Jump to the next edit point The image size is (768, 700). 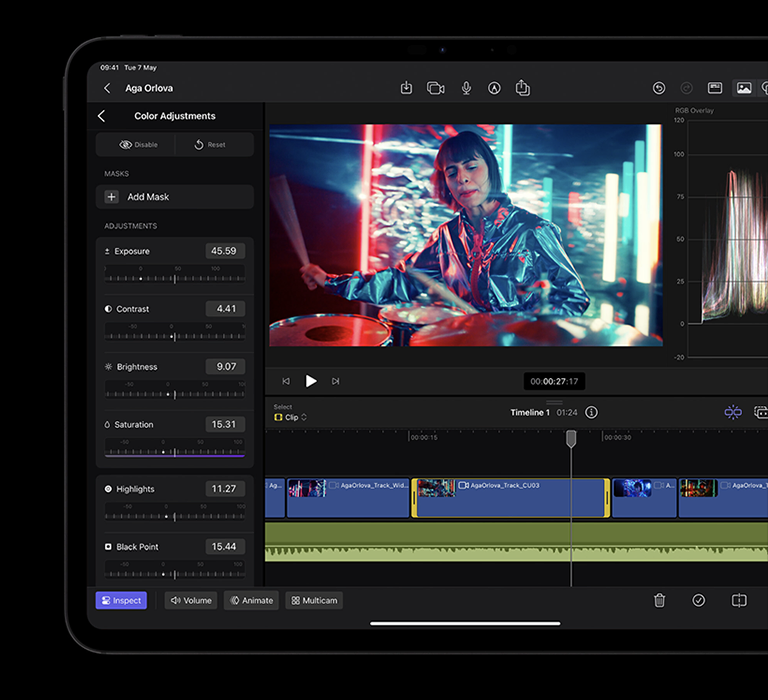click(x=336, y=381)
